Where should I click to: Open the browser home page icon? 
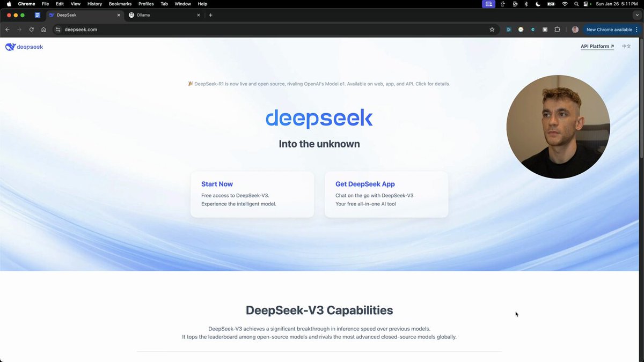coord(43,29)
